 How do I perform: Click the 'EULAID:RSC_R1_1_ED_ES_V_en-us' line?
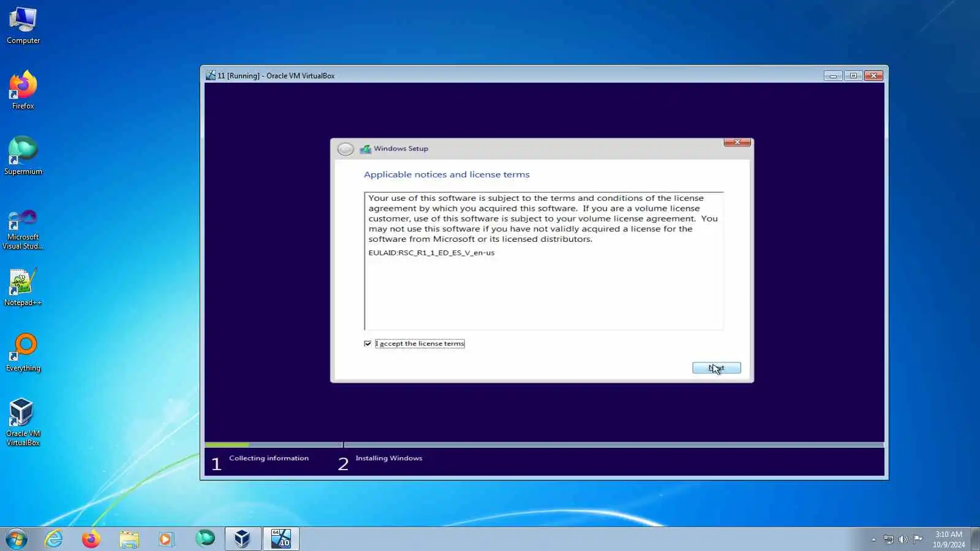[431, 252]
